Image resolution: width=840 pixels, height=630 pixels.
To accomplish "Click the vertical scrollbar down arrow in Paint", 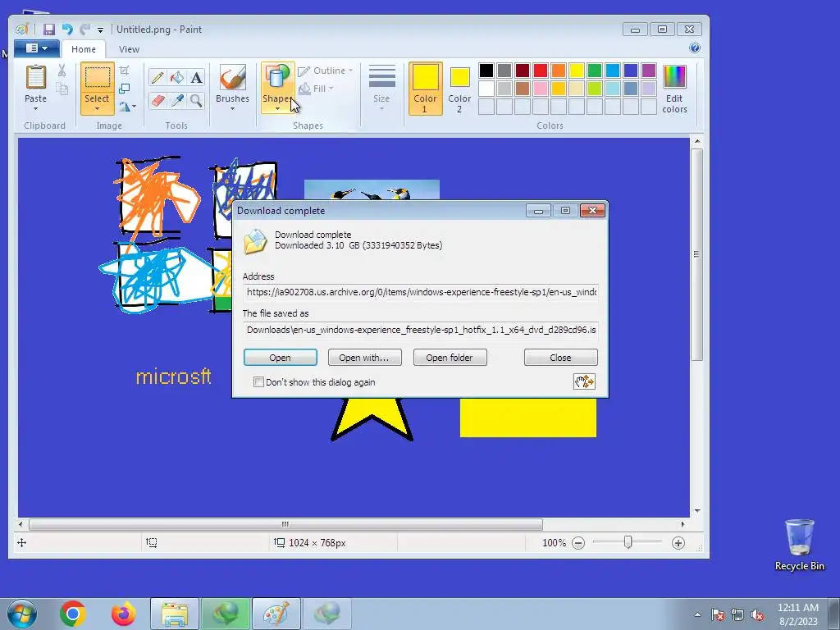I will click(x=697, y=510).
